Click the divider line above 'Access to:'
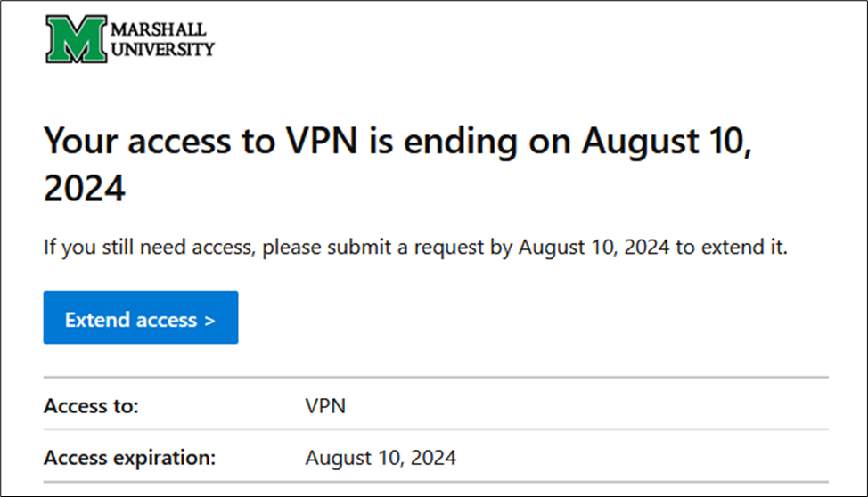 point(436,378)
